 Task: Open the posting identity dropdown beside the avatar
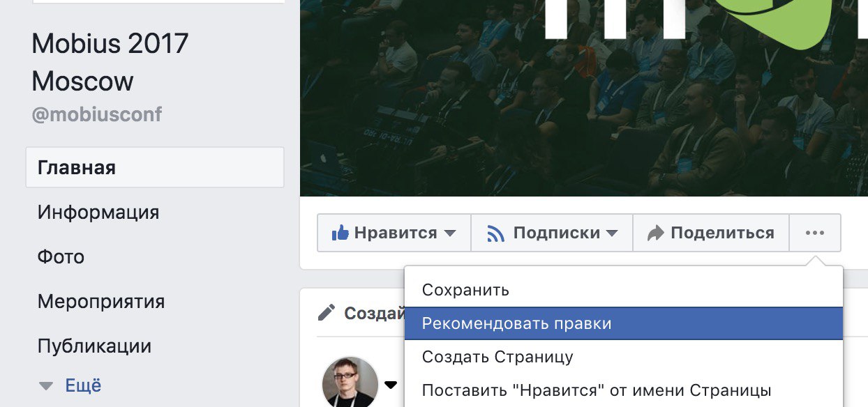click(391, 385)
